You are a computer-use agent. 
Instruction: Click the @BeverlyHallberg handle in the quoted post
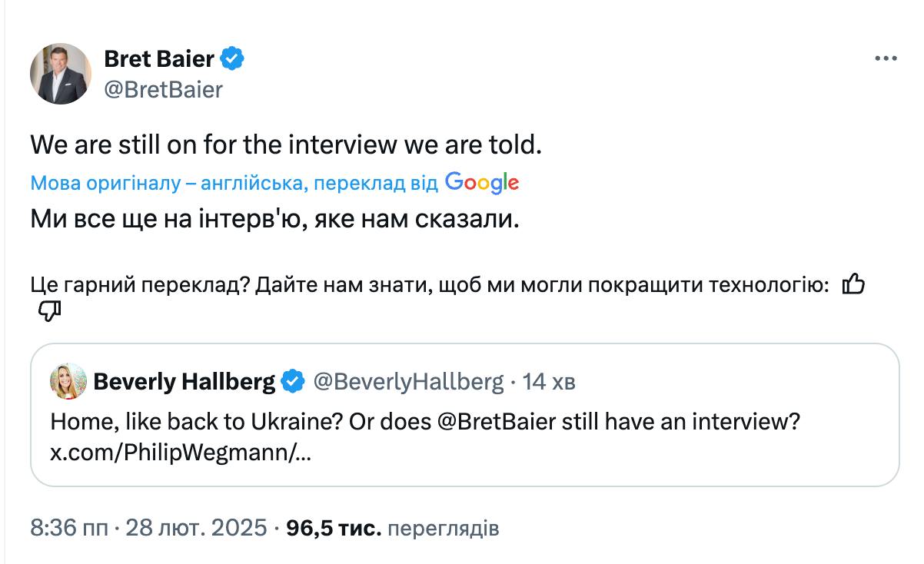click(x=408, y=381)
